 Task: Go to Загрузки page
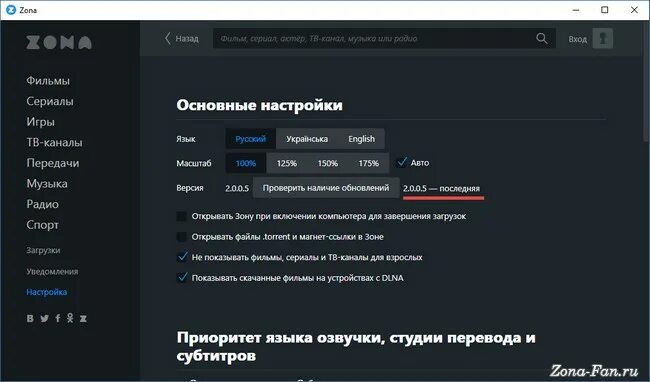click(43, 250)
